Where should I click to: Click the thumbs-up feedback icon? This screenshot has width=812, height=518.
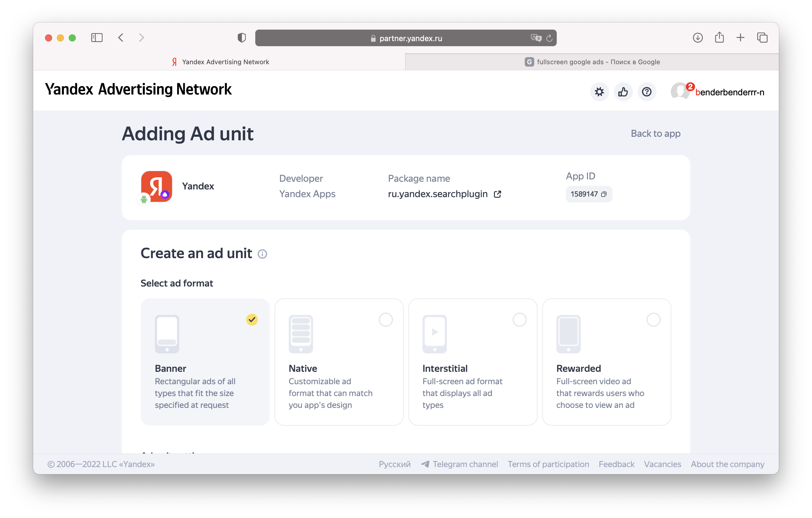click(x=623, y=92)
